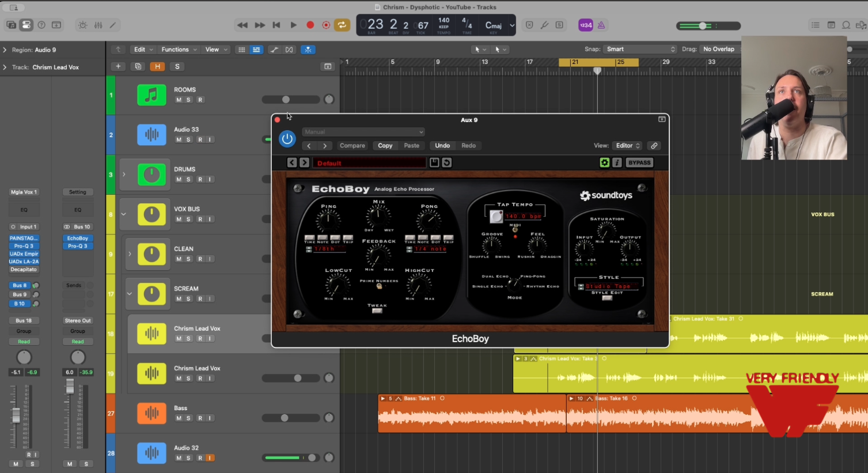Viewport: 868px width, 473px height.
Task: Click the tuner wrench icon in control bar
Action: [544, 25]
